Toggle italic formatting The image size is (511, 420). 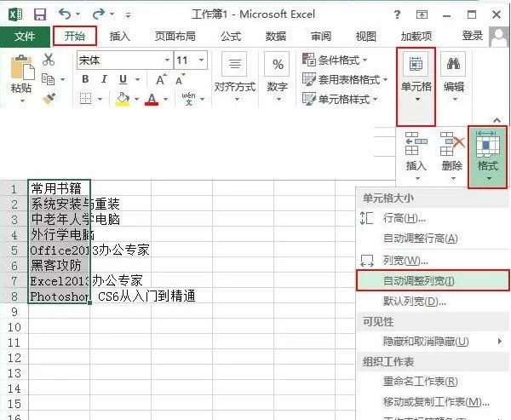[x=104, y=79]
